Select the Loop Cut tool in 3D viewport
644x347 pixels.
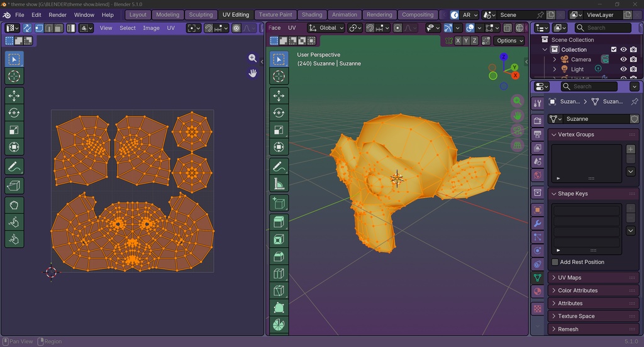coord(279,273)
